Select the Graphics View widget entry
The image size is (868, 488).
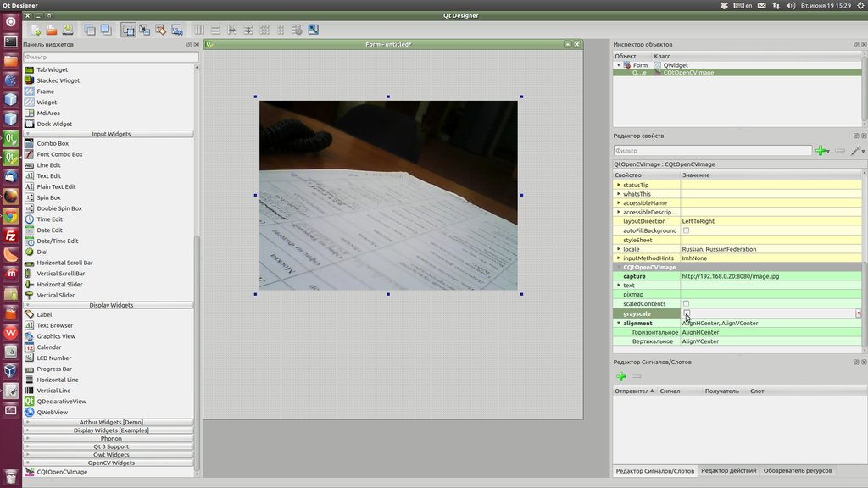[56, 336]
